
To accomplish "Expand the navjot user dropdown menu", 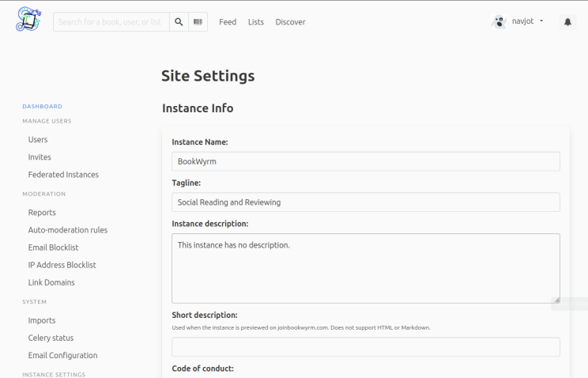I will point(541,21).
